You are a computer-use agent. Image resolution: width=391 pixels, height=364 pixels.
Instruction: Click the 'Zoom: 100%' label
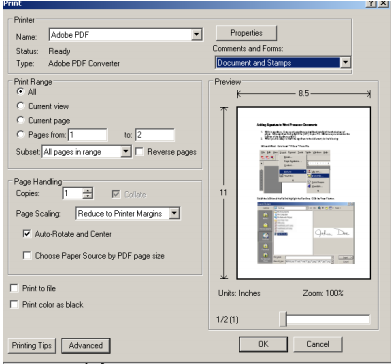[323, 293]
